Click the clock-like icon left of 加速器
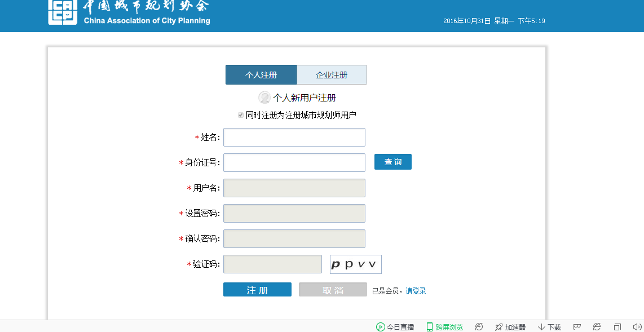 [x=479, y=327]
